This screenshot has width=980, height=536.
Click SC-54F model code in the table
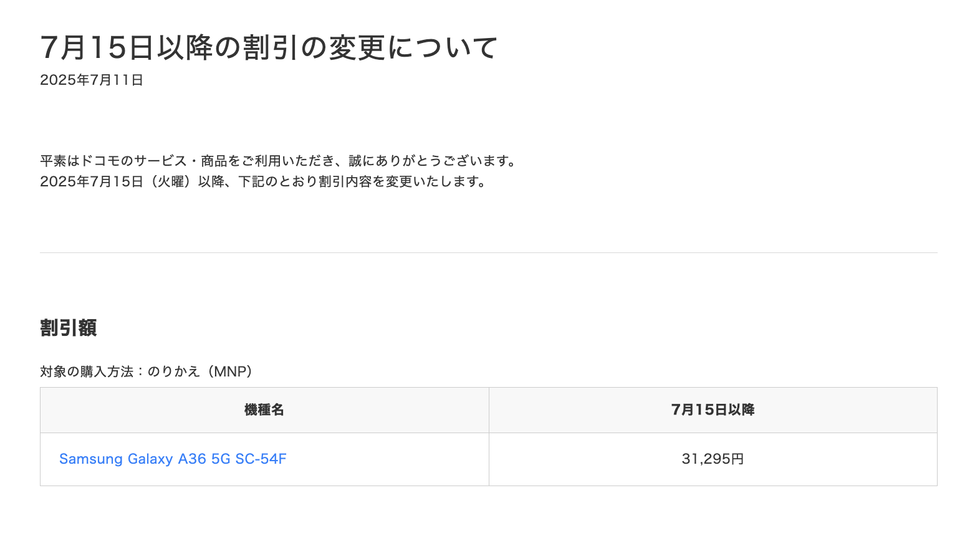[261, 459]
